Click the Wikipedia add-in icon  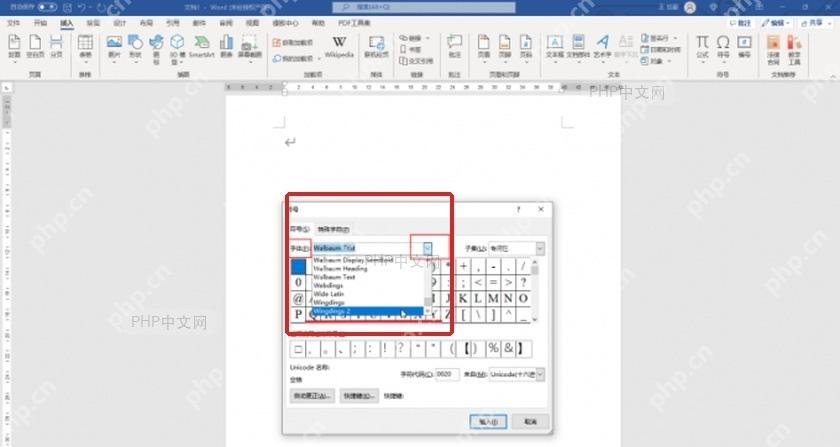tap(339, 47)
